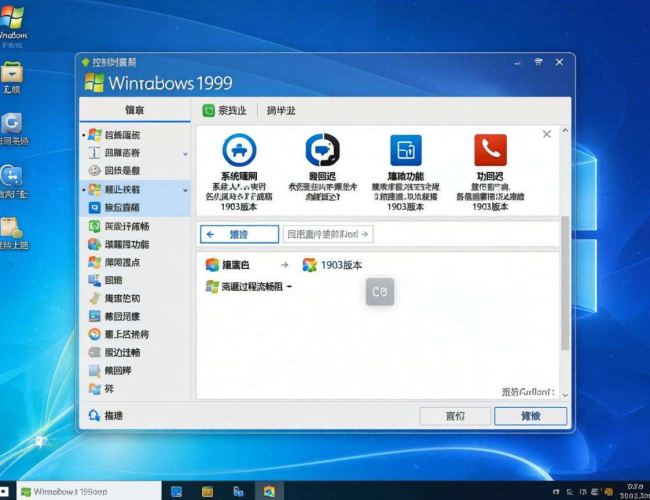Select the computer monitor sidebar item

pyautogui.click(x=136, y=280)
